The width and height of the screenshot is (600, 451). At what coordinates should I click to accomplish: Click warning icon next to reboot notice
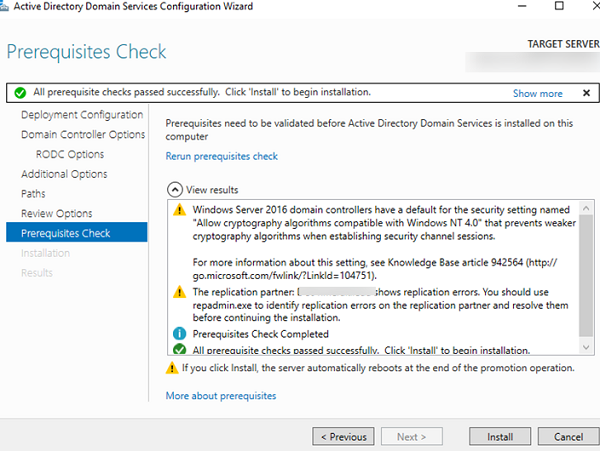(172, 368)
